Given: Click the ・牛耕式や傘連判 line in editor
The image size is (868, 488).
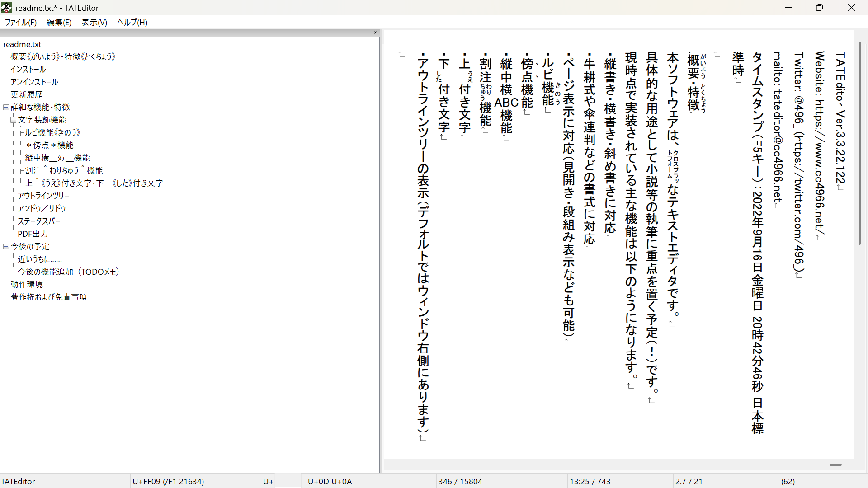Looking at the screenshot, I should tap(589, 150).
